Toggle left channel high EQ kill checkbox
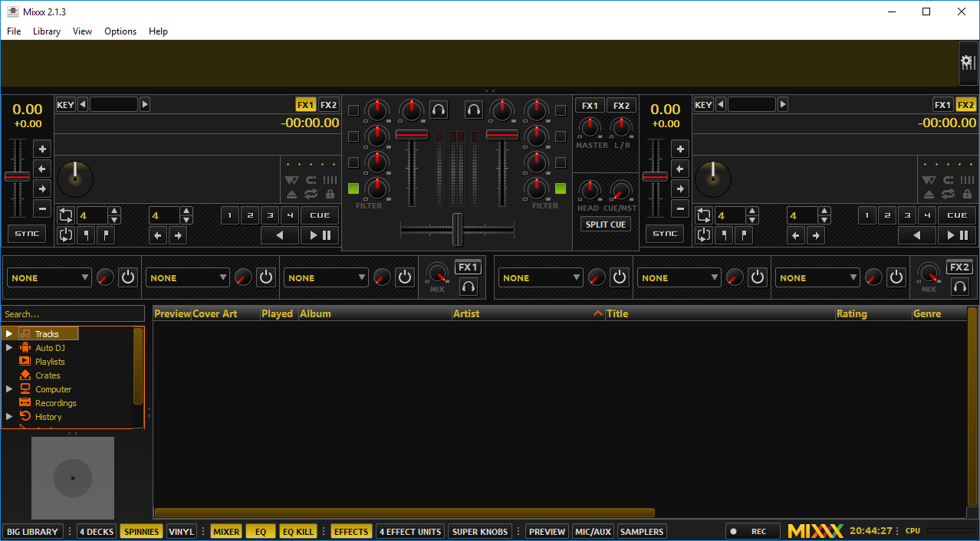Viewport: 980px width, 541px height. pos(354,110)
